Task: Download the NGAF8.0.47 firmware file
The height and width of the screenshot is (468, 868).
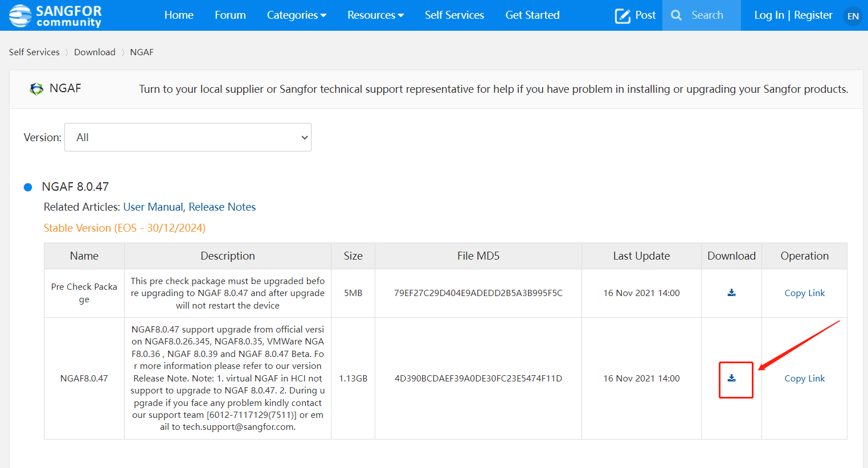Action: 731,378
